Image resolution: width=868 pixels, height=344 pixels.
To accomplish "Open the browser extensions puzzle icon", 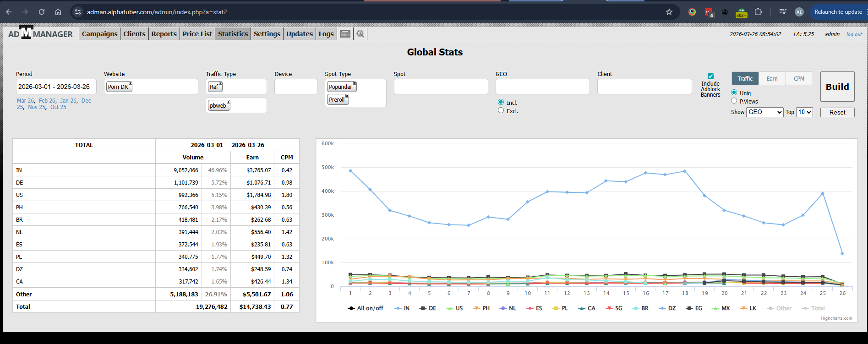I will (x=758, y=12).
